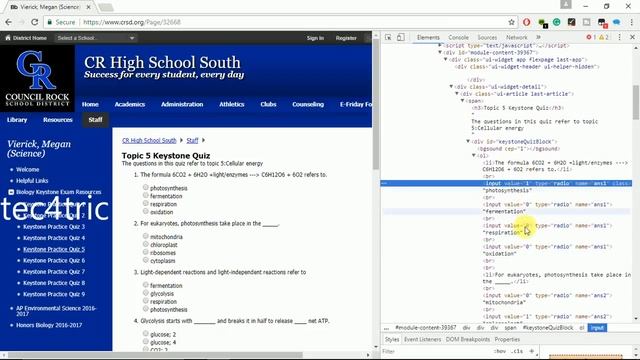640x360 pixels.
Task: Close the DevTools panel
Action: [632, 37]
